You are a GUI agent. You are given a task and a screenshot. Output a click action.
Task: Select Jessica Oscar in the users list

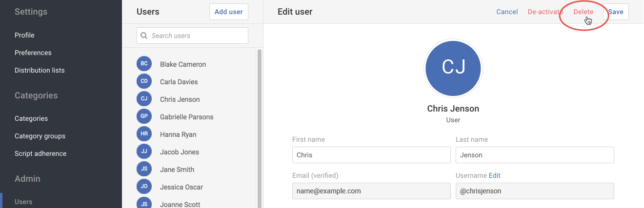point(181,187)
